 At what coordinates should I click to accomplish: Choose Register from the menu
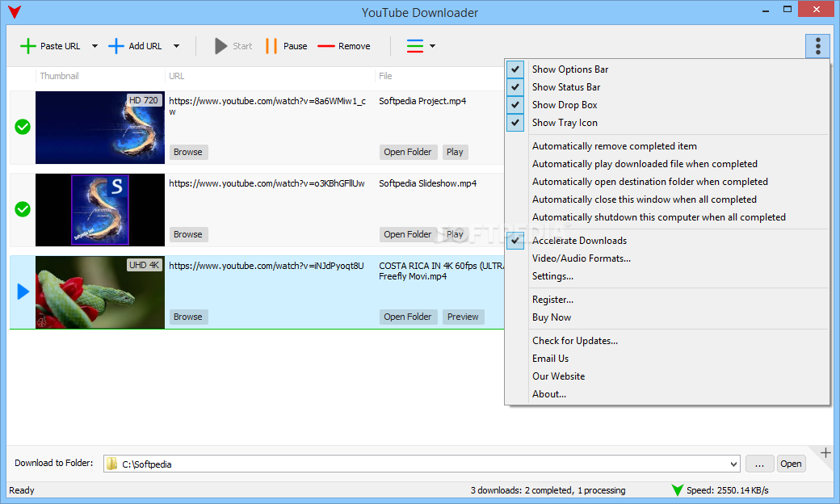pos(667,300)
